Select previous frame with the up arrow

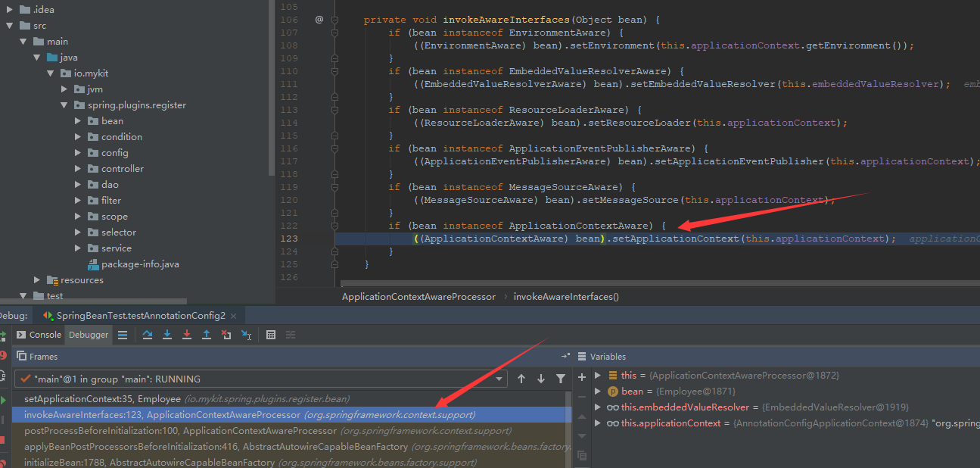click(x=521, y=379)
